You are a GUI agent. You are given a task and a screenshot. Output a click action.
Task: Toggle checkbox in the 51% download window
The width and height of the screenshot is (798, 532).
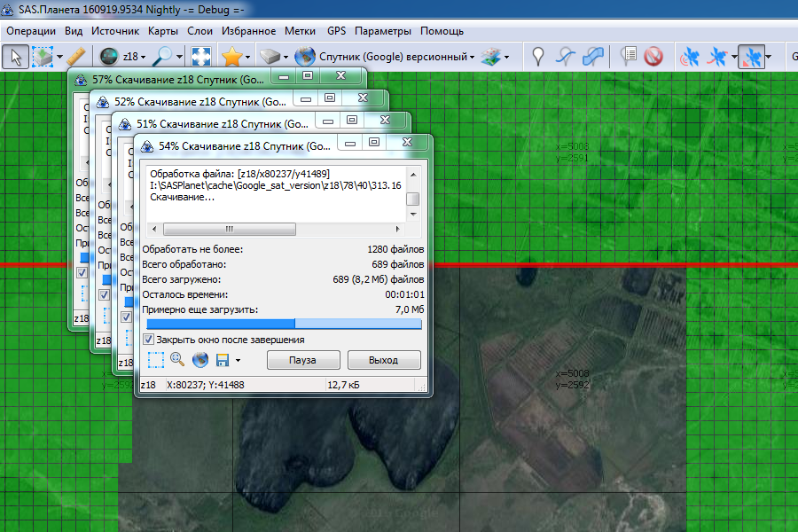tap(126, 316)
